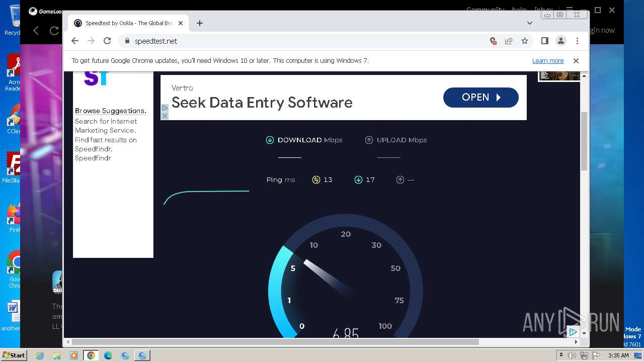Open volume control in system tray
Viewport: 644px width, 362px height.
pos(572,355)
